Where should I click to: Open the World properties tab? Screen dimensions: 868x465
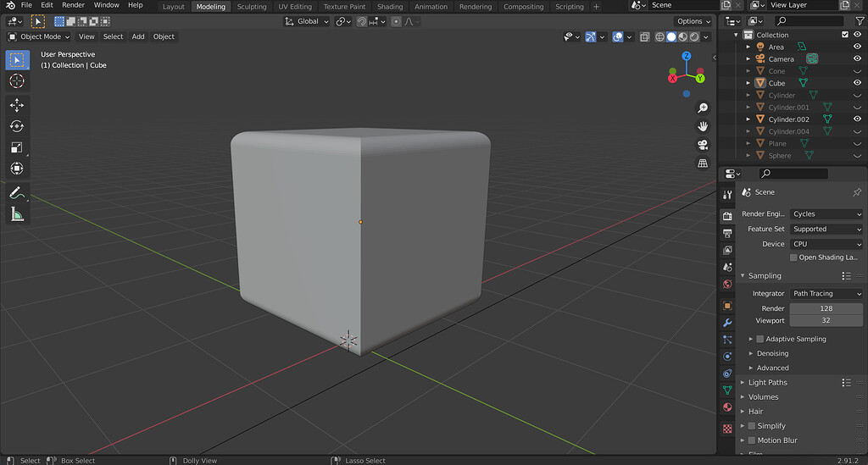(x=727, y=285)
